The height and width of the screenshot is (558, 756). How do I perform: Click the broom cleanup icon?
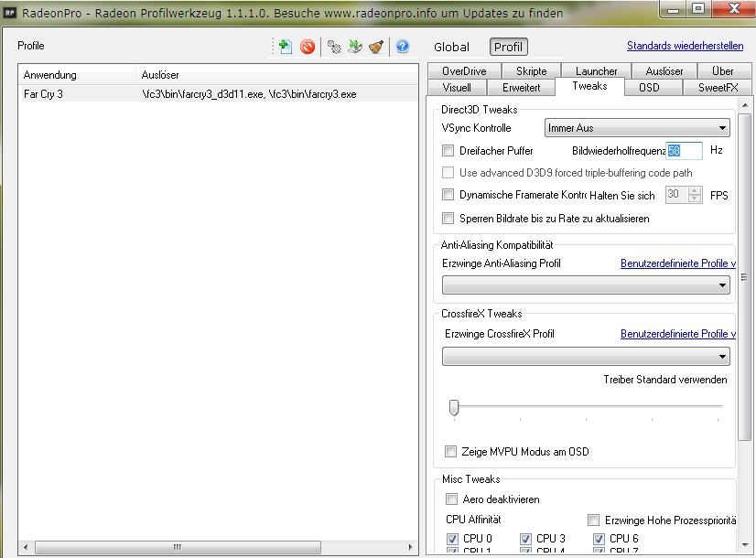click(376, 47)
